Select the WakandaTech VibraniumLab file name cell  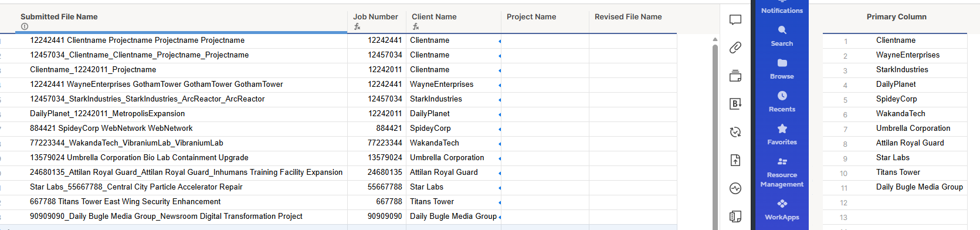[181, 143]
